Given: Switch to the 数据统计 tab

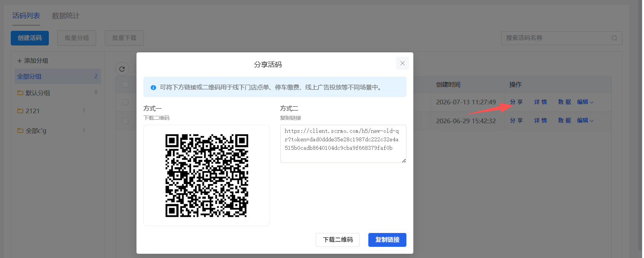Looking at the screenshot, I should pyautogui.click(x=66, y=16).
